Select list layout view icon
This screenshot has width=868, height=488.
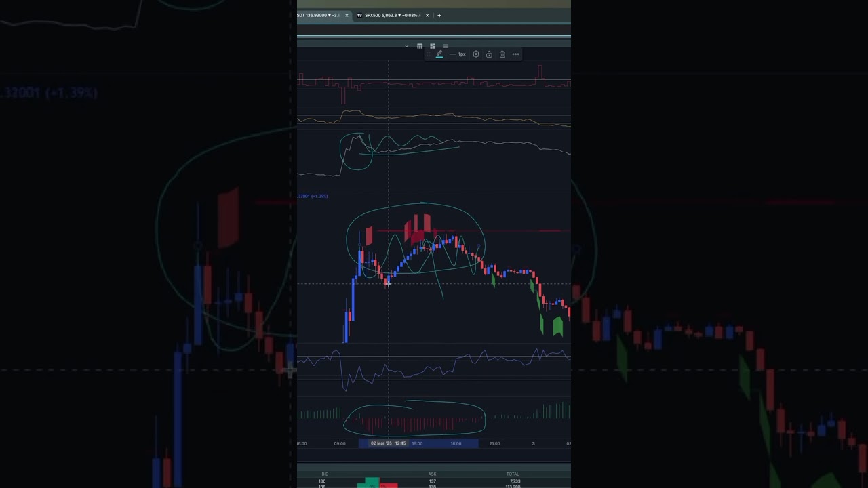pos(446,46)
